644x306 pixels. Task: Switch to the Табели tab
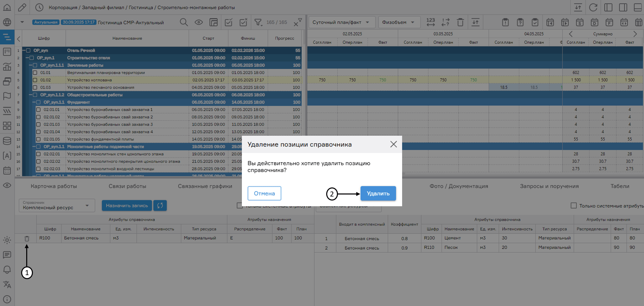click(620, 186)
